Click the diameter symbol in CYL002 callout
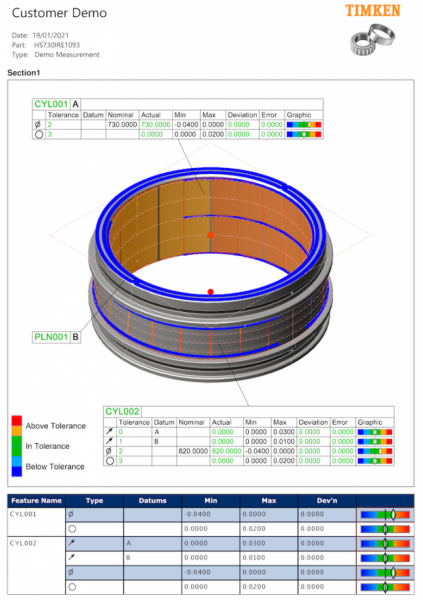The height and width of the screenshot is (600, 423). click(x=109, y=451)
